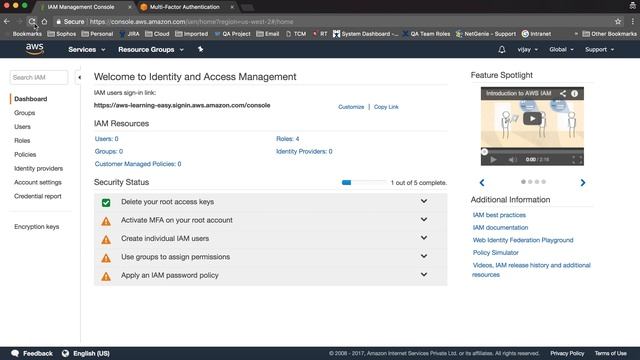Click the browser home icon

pyautogui.click(x=44, y=21)
